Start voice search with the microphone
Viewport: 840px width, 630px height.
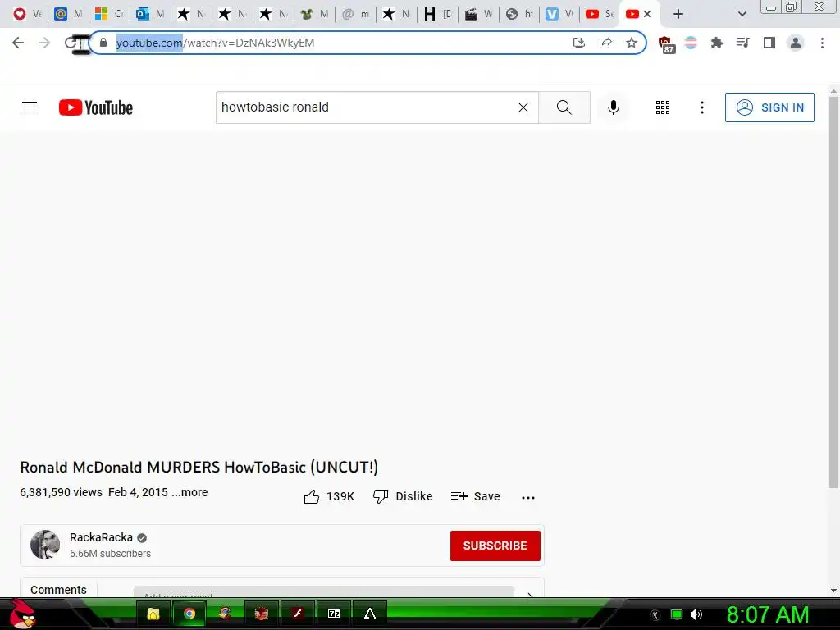pos(614,107)
